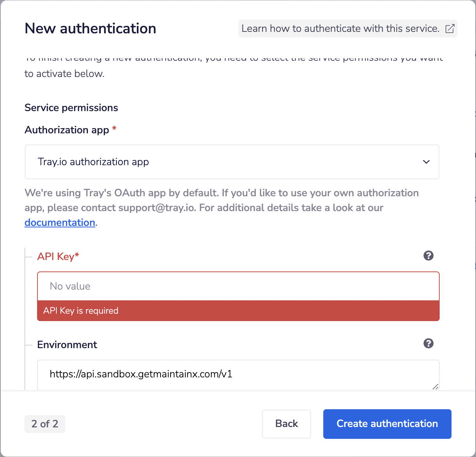Open the API Key help tooltip icon
The height and width of the screenshot is (457, 476).
429,256
